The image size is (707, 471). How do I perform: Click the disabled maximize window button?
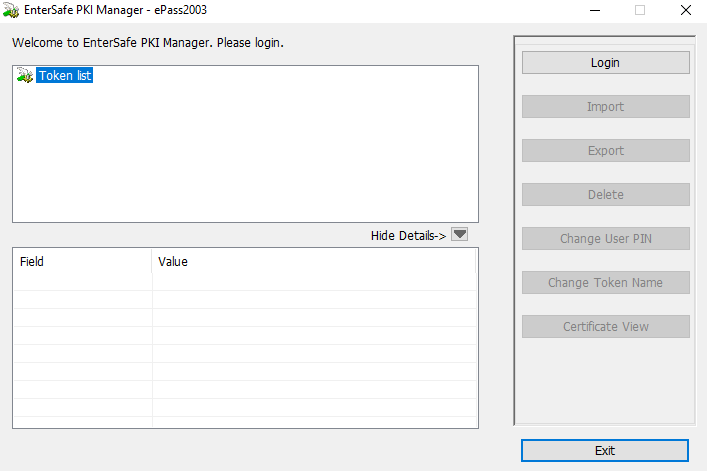click(x=640, y=10)
